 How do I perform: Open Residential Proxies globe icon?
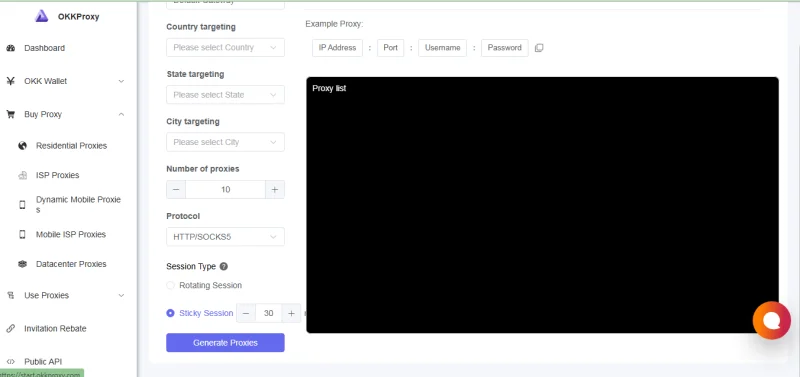click(22, 146)
